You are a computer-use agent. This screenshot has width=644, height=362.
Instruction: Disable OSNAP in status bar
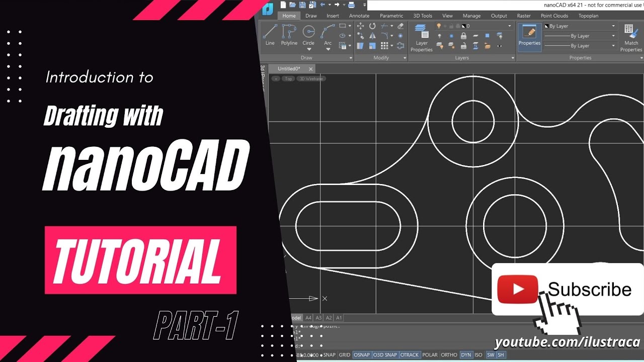[x=361, y=355]
